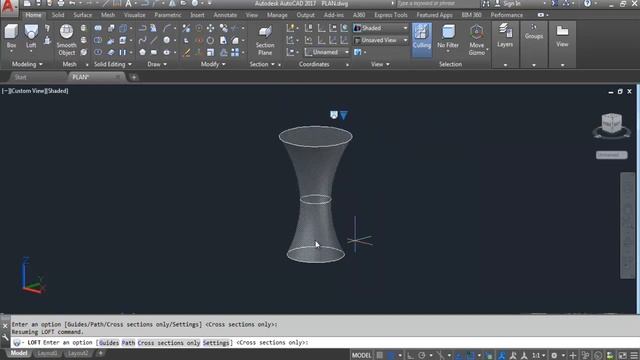Click the Shaded viewport visual style label
640x360 pixels.
[x=57, y=91]
